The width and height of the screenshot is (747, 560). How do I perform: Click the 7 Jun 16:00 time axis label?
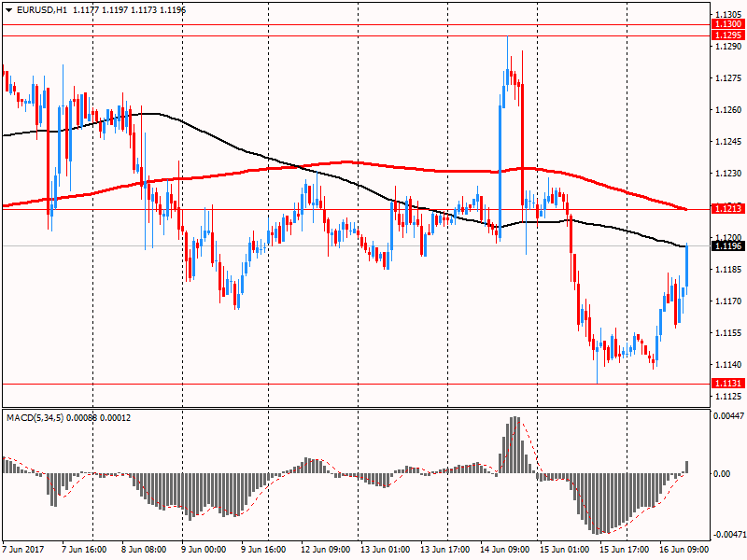coord(84,550)
